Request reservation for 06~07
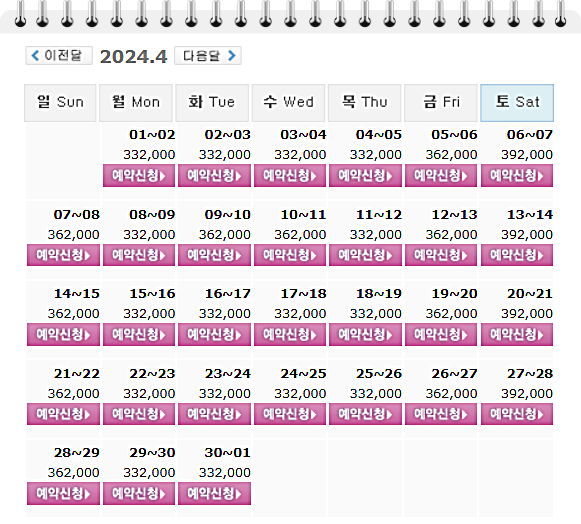 tap(517, 175)
